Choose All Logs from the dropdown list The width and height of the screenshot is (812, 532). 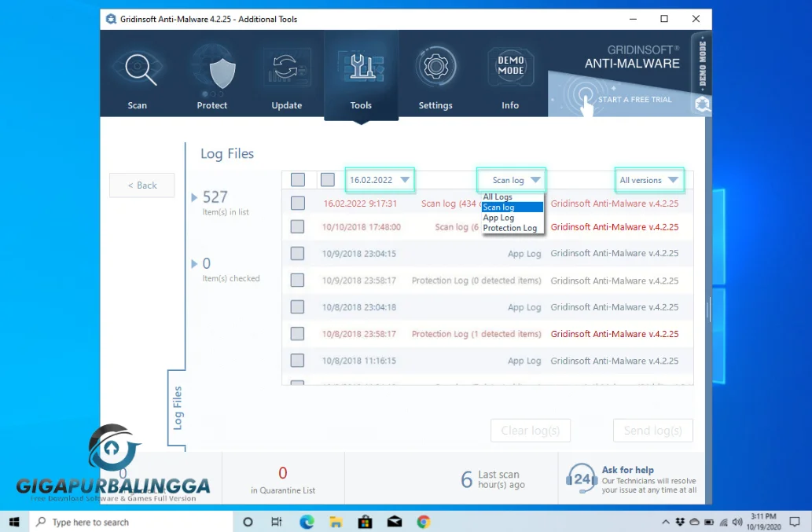pos(513,196)
